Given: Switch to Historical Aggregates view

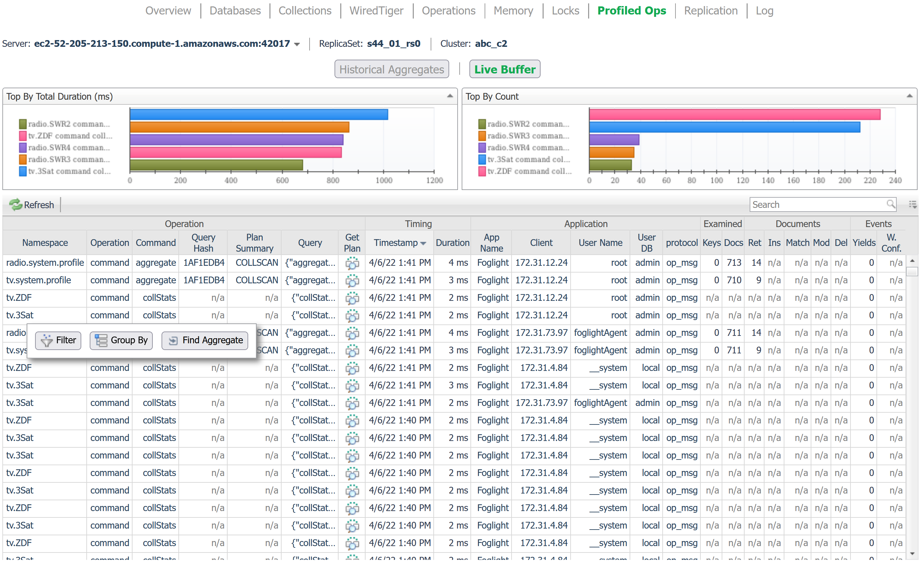Looking at the screenshot, I should [x=391, y=69].
